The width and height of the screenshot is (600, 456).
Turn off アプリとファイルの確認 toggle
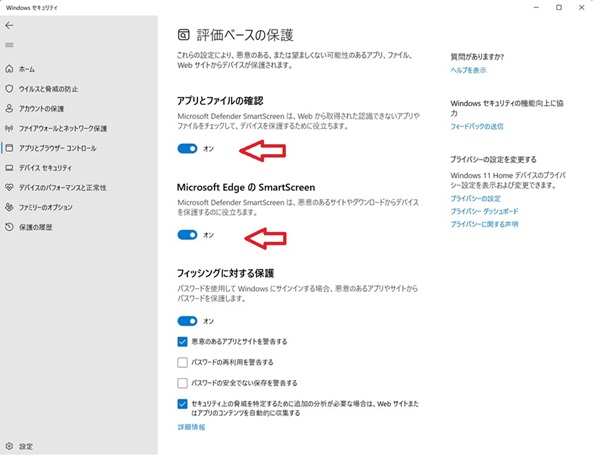187,148
